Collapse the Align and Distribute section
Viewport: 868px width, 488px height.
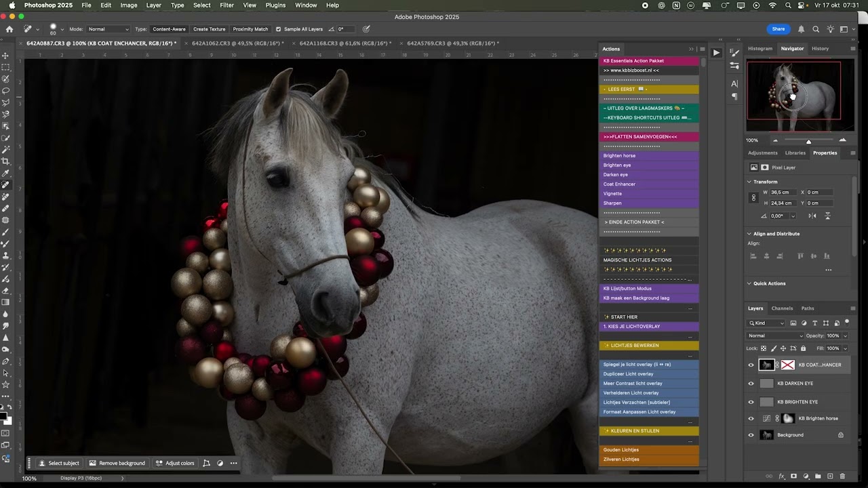pos(749,234)
